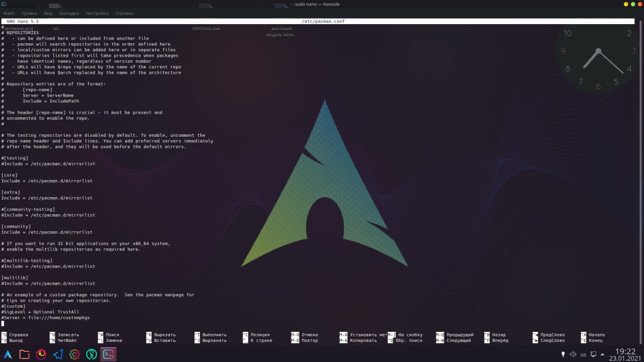Click '#Server = file:///home/custompkgs' line

pyautogui.click(x=45, y=318)
